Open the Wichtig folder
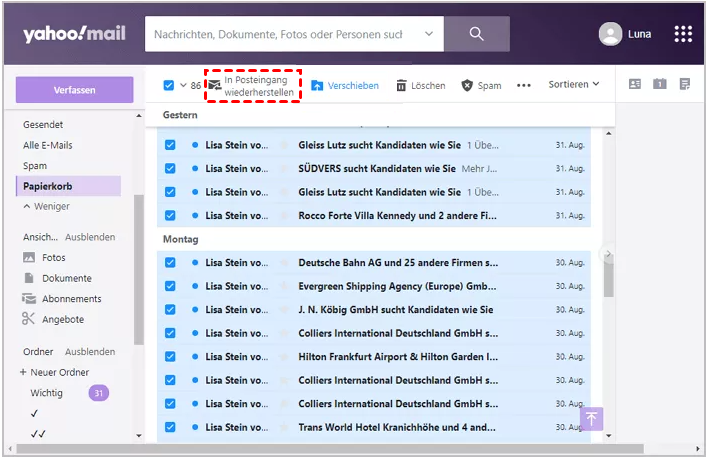The height and width of the screenshot is (458, 707). coord(46,393)
